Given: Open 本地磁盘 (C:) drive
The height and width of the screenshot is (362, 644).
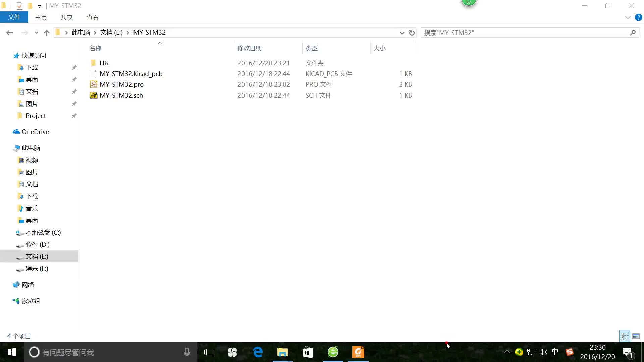Looking at the screenshot, I should tap(43, 233).
